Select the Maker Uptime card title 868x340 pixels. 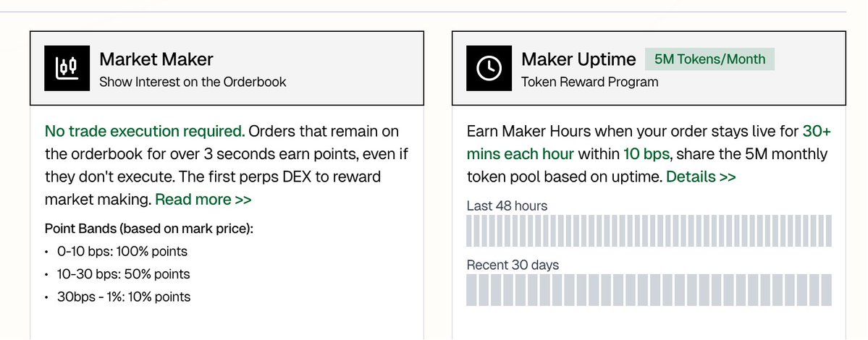coord(578,59)
